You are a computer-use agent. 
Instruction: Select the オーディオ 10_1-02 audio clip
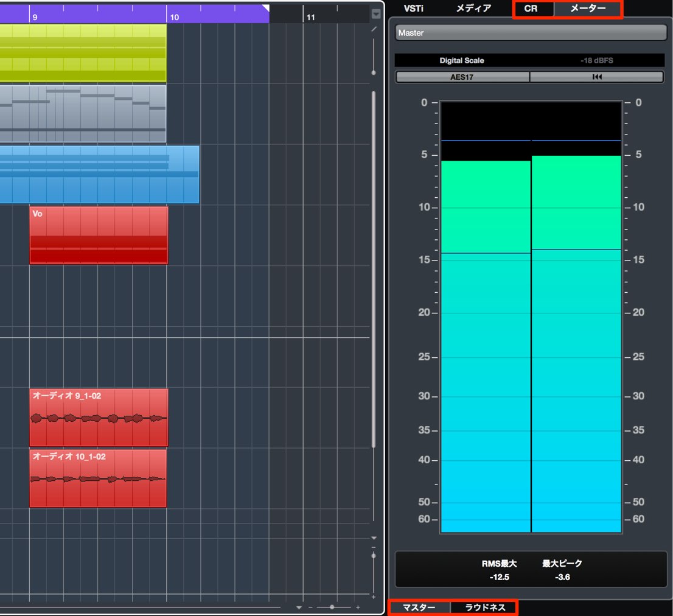(98, 478)
